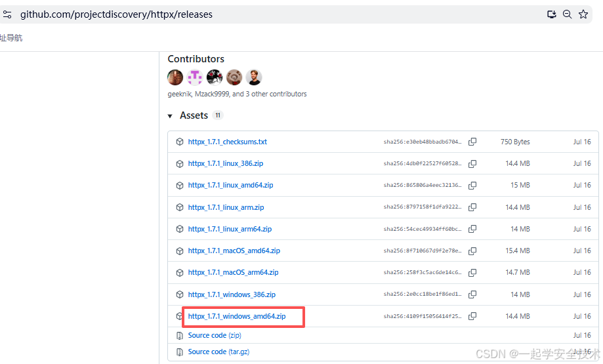Click the install app icon in address bar

[x=551, y=14]
